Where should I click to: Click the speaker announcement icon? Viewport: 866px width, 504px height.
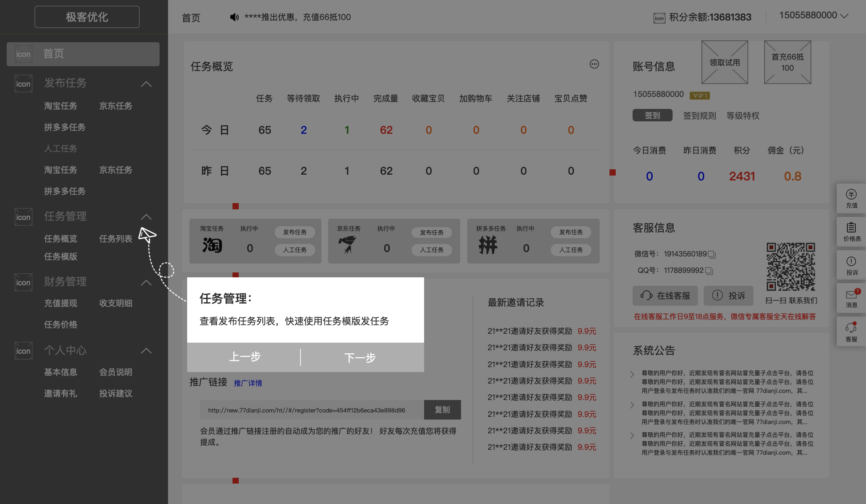234,17
